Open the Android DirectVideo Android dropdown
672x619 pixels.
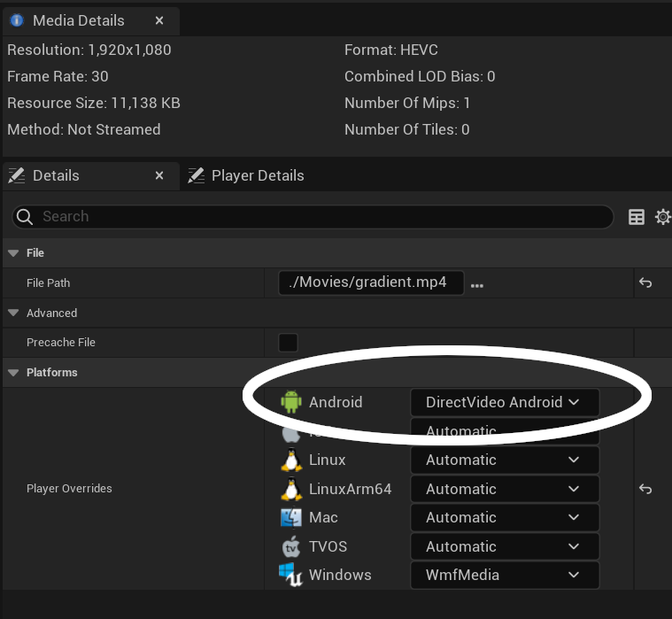pyautogui.click(x=504, y=402)
